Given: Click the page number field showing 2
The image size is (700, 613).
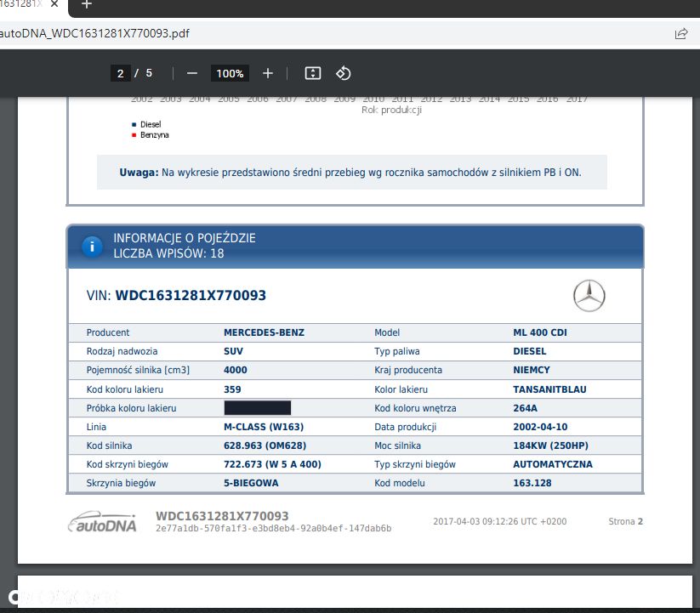Looking at the screenshot, I should pyautogui.click(x=120, y=73).
